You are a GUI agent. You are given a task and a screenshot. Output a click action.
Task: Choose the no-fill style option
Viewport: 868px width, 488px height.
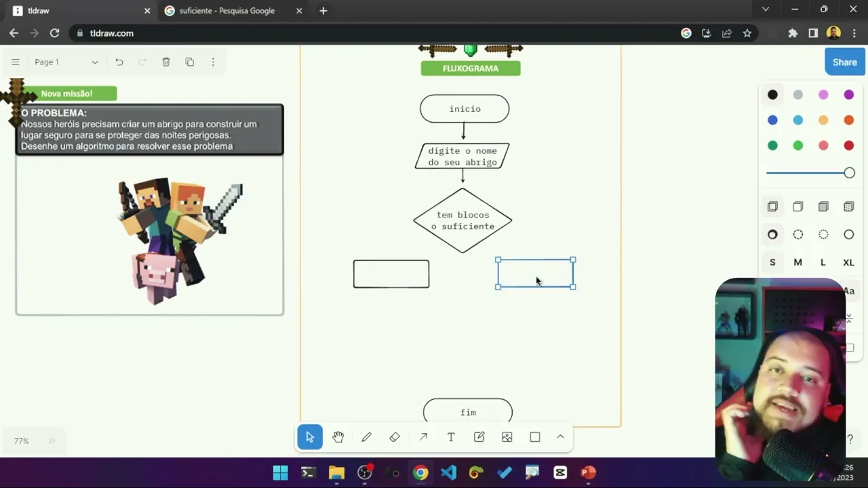772,207
